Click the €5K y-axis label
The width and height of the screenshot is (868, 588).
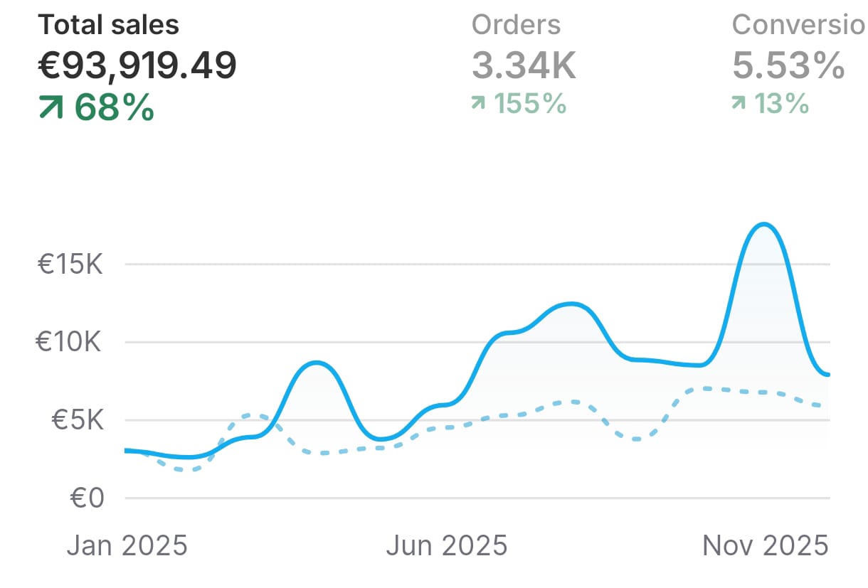tap(78, 420)
